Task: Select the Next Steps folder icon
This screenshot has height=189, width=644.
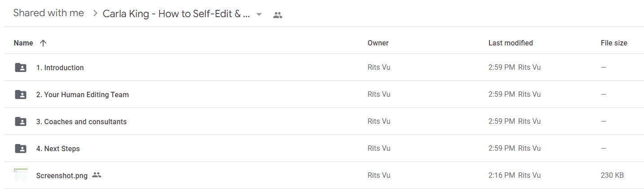Action: [x=21, y=148]
